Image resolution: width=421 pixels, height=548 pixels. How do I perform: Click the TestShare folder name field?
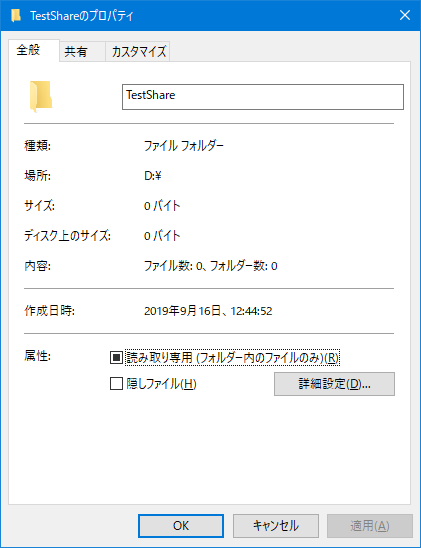tap(263, 97)
